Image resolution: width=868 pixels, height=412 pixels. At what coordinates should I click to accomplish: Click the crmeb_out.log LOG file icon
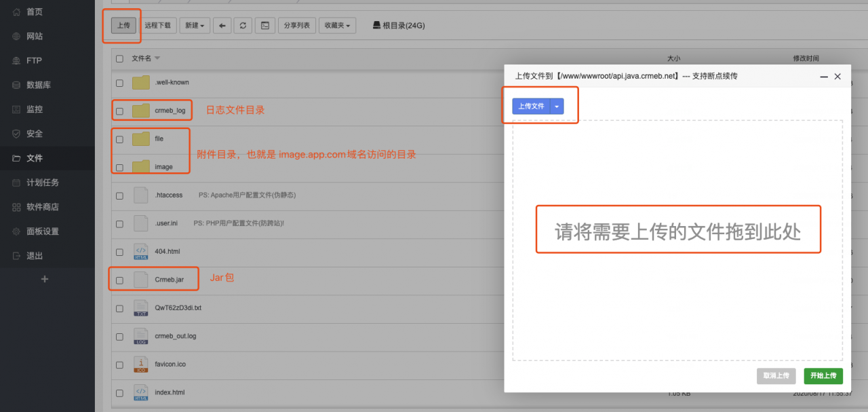pyautogui.click(x=141, y=336)
